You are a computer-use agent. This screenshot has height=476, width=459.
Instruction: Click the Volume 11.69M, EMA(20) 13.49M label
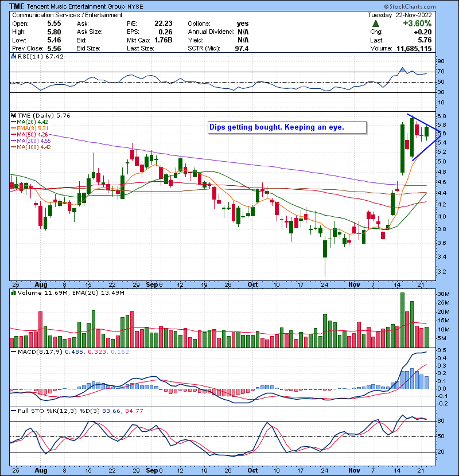(71, 293)
